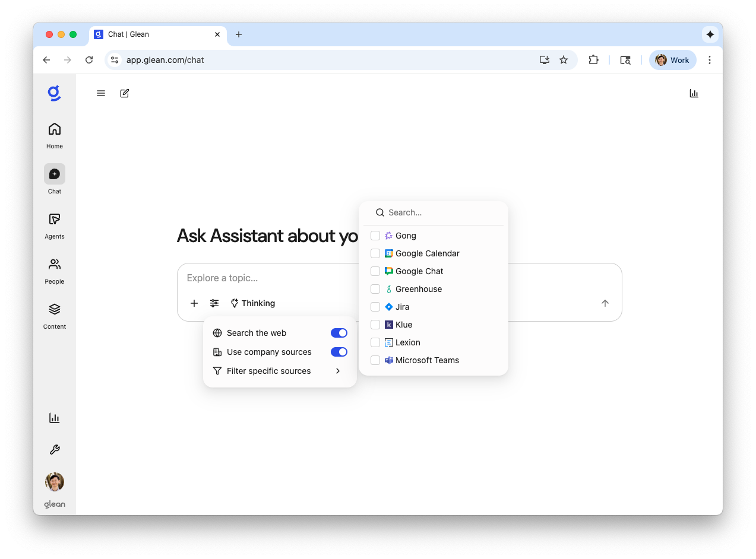Open the hamburger menu for chat history
The width and height of the screenshot is (756, 559).
point(101,93)
